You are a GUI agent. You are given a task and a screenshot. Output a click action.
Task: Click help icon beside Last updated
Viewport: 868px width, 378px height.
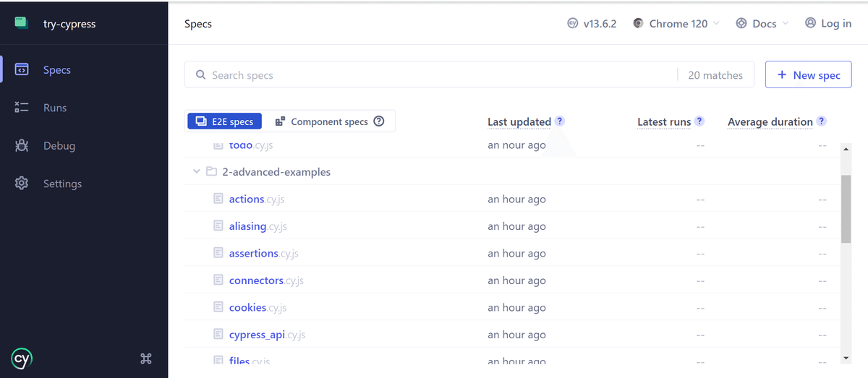coord(560,121)
